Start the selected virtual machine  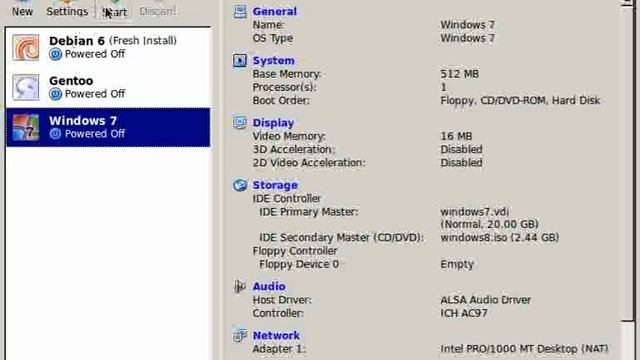coord(115,9)
